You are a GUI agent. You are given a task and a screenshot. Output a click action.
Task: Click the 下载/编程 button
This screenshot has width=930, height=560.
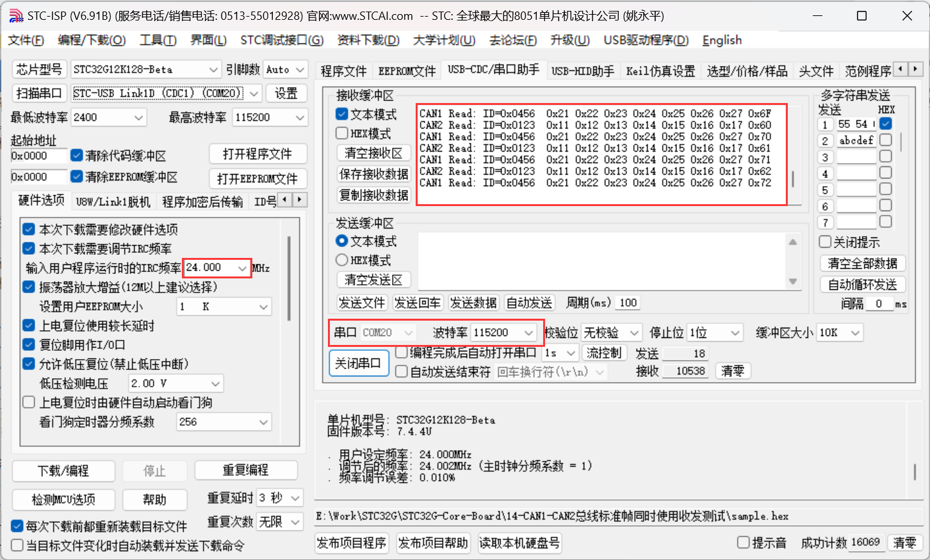63,471
